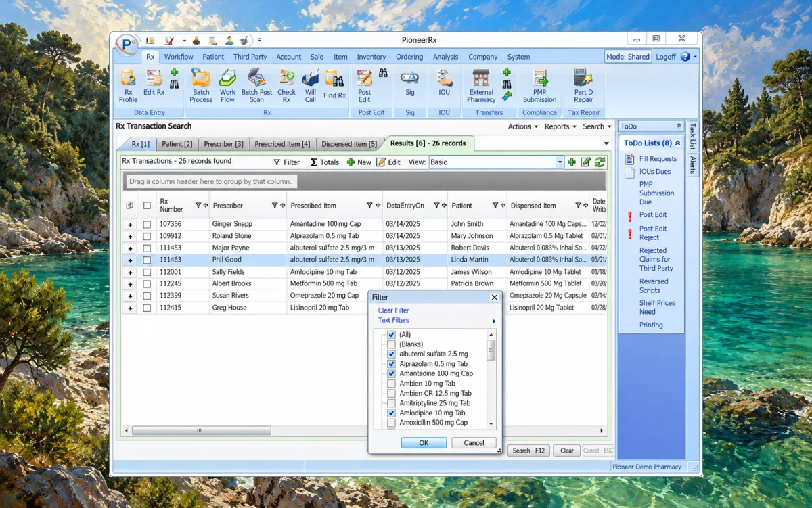
Task: Open the Part D Repair tool
Action: click(x=583, y=85)
